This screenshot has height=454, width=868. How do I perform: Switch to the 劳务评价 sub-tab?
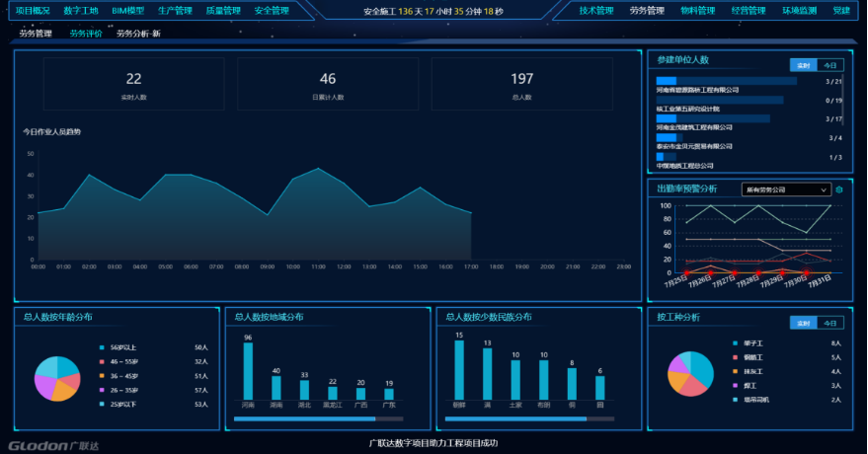(86, 33)
